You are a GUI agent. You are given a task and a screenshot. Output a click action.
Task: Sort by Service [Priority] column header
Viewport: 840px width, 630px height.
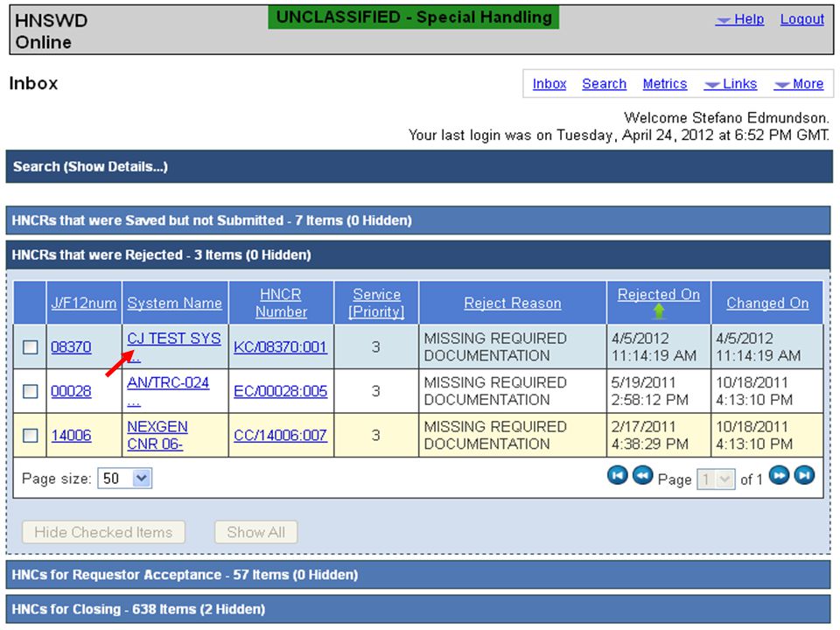coord(376,304)
